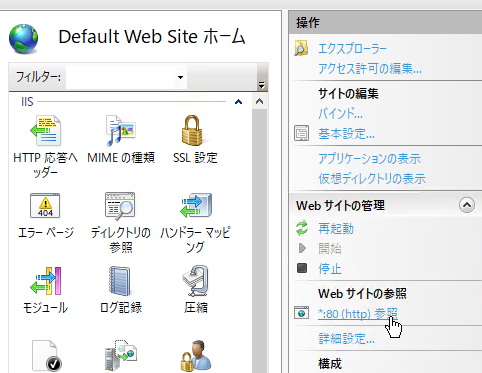Screen dimensions: 482x373
Task: Open バインド... link
Action: point(340,114)
